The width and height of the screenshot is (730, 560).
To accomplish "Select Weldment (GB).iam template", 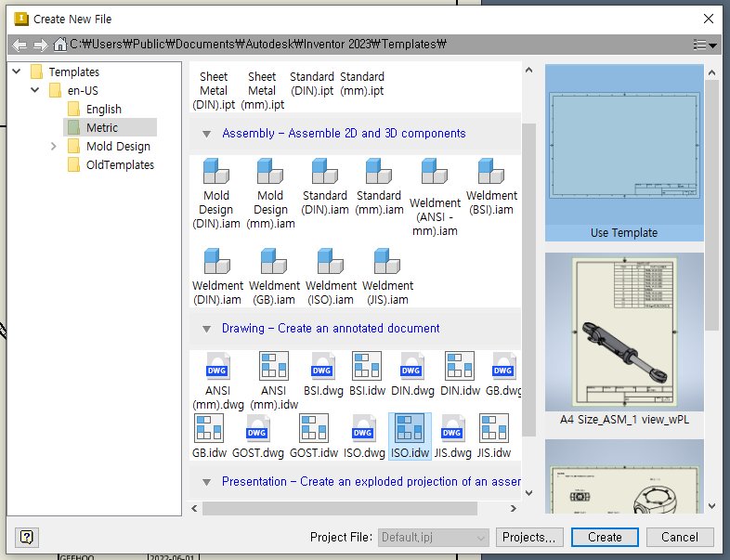I will tap(274, 277).
